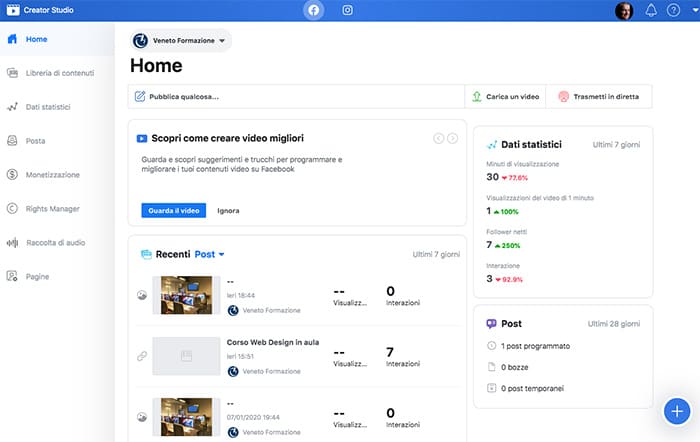Click the Minuti di visualizzazione value 30
Screen dimensions: 700x442
[492, 177]
